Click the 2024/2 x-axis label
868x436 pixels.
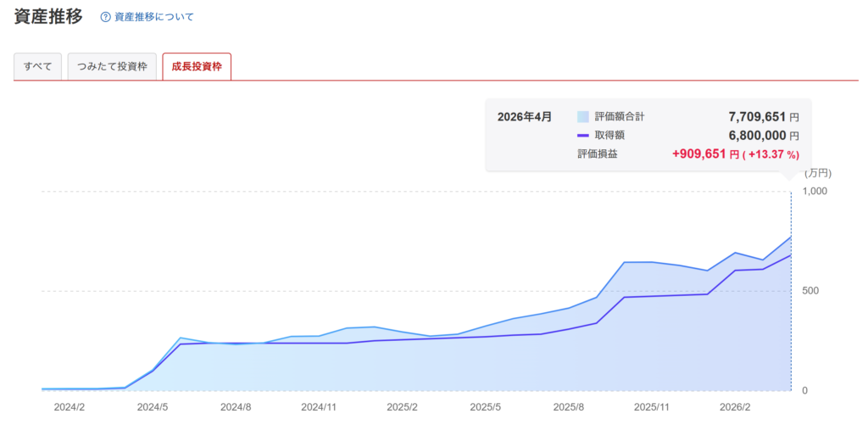click(70, 407)
